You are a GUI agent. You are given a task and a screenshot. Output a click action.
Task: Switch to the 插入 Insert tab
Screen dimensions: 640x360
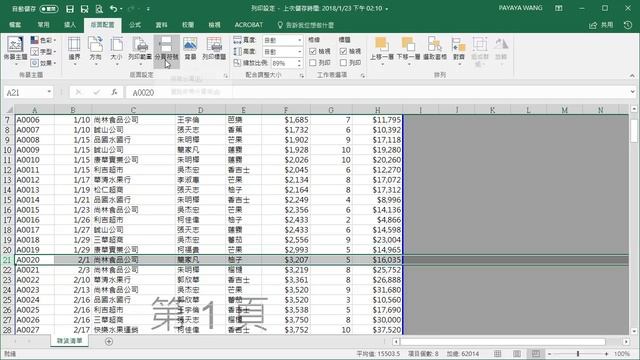pyautogui.click(x=70, y=25)
